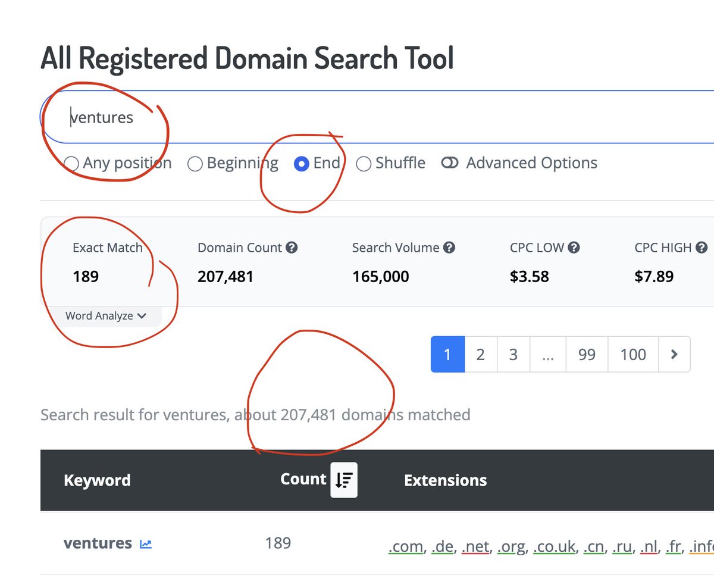Viewport: 714px width, 588px height.
Task: Click the Keyword column header
Action: pyautogui.click(x=97, y=480)
